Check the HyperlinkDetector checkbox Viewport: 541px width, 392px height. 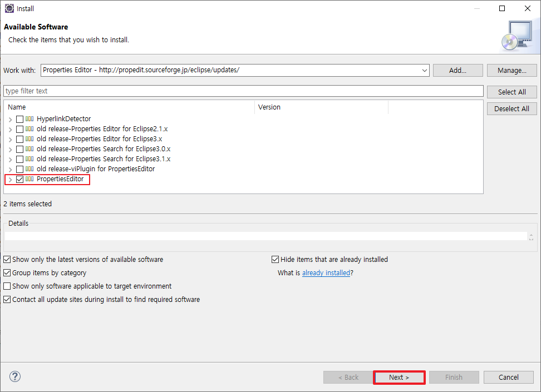tap(19, 120)
